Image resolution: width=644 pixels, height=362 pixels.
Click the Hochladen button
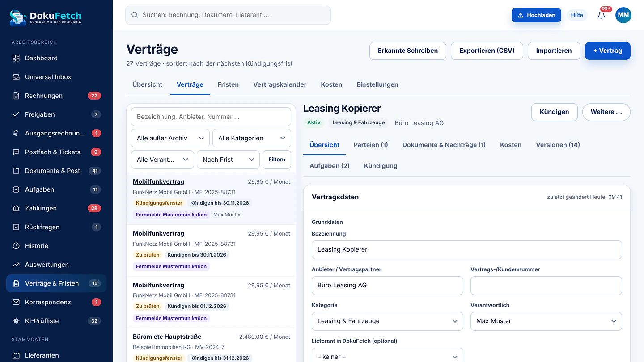click(x=536, y=15)
